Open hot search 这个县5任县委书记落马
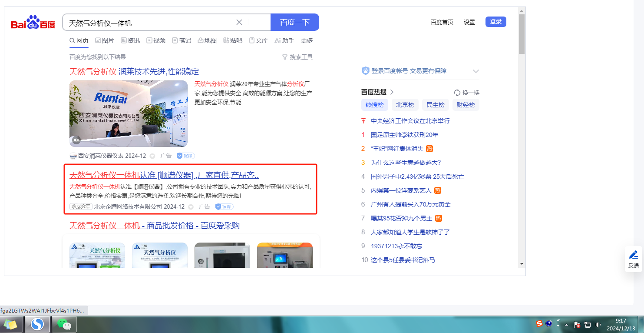The width and height of the screenshot is (644, 333). tap(403, 260)
